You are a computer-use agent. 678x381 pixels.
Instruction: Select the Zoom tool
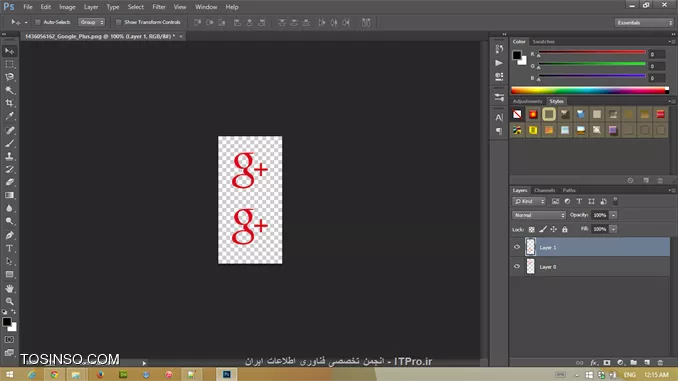coord(9,301)
